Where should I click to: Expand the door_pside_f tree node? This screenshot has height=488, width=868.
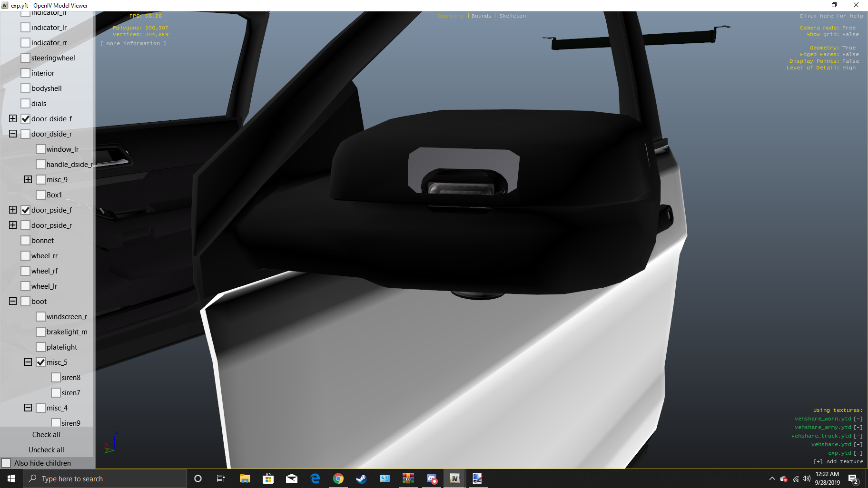point(13,210)
